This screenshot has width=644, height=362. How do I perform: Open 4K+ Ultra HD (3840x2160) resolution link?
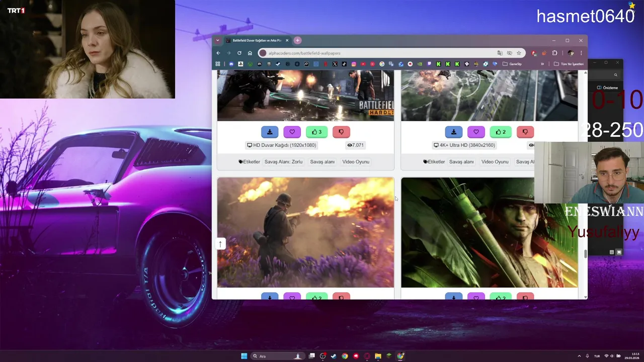(464, 145)
